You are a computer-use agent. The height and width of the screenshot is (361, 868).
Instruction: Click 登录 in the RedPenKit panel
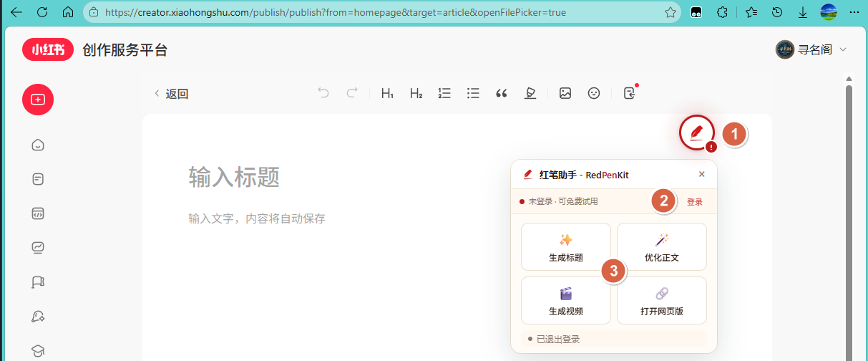[695, 202]
